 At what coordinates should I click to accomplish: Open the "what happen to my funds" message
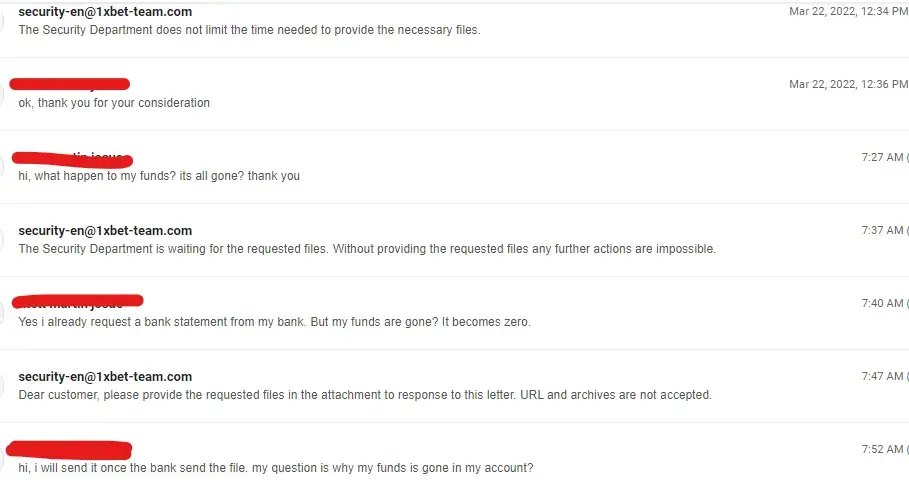coord(159,176)
